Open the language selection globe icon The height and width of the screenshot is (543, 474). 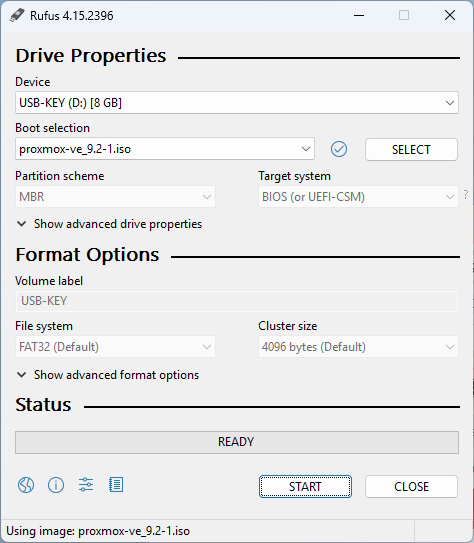pos(26,485)
